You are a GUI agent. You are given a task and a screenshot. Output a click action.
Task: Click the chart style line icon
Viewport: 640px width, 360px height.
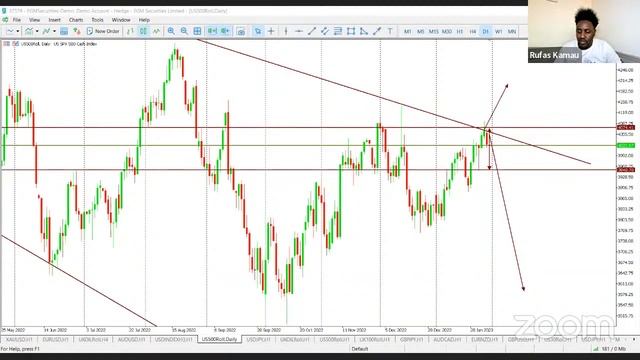point(10,31)
